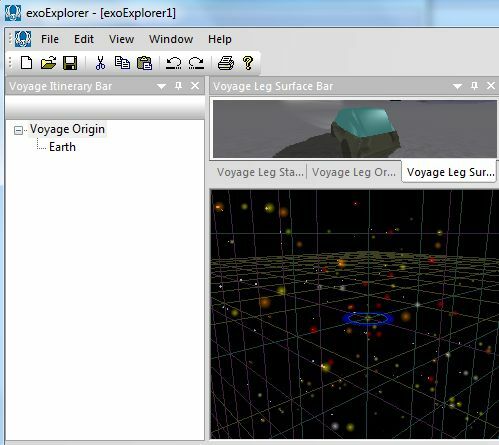Close the Voyage Itinerary Bar panel
499x445 pixels.
point(195,86)
